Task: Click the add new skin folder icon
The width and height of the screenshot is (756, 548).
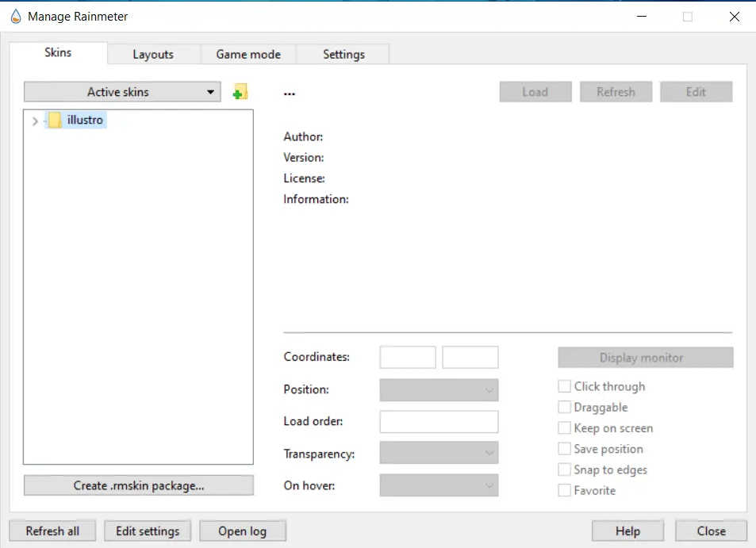Action: point(240,92)
